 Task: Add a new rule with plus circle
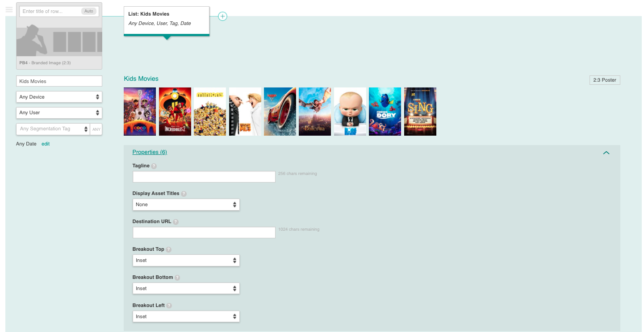[x=222, y=17]
